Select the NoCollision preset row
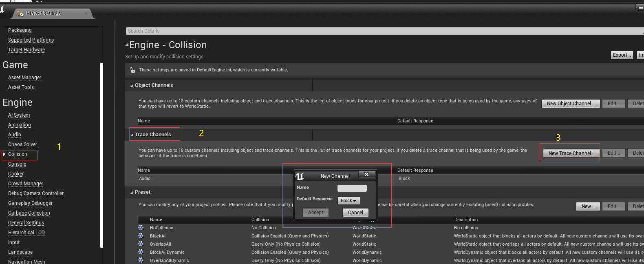The height and width of the screenshot is (264, 644). coord(390,228)
